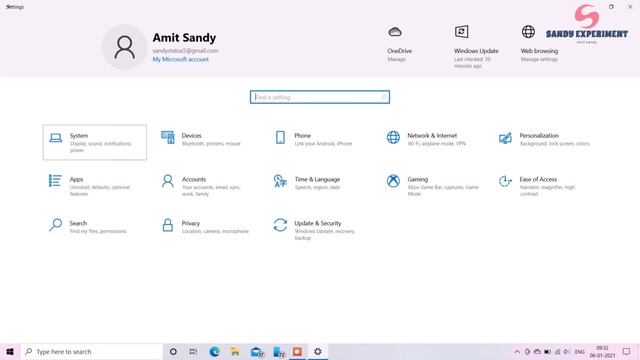The image size is (640, 360).
Task: Open Task View from the taskbar
Action: (193, 351)
